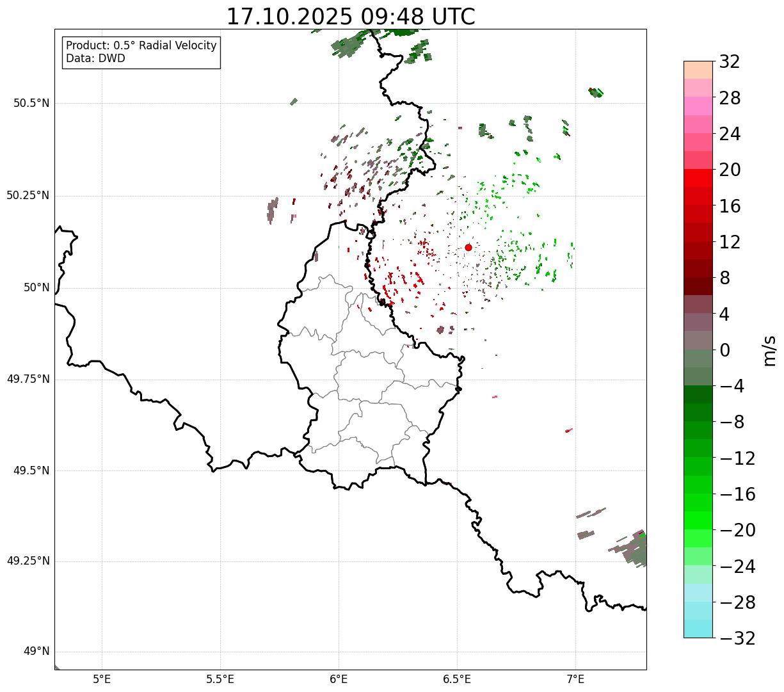Click the 49.5°N latitude label
The width and height of the screenshot is (784, 692).
(31, 471)
